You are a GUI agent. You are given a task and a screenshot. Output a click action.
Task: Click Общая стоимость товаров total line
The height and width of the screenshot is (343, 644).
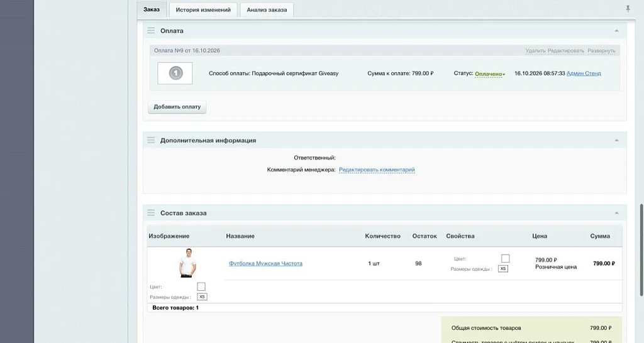pos(531,328)
